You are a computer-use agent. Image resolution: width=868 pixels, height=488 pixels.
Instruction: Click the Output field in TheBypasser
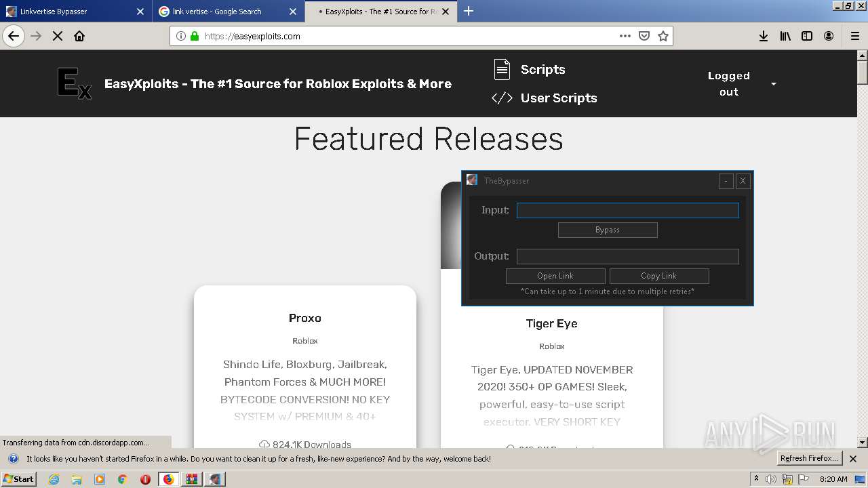point(628,257)
